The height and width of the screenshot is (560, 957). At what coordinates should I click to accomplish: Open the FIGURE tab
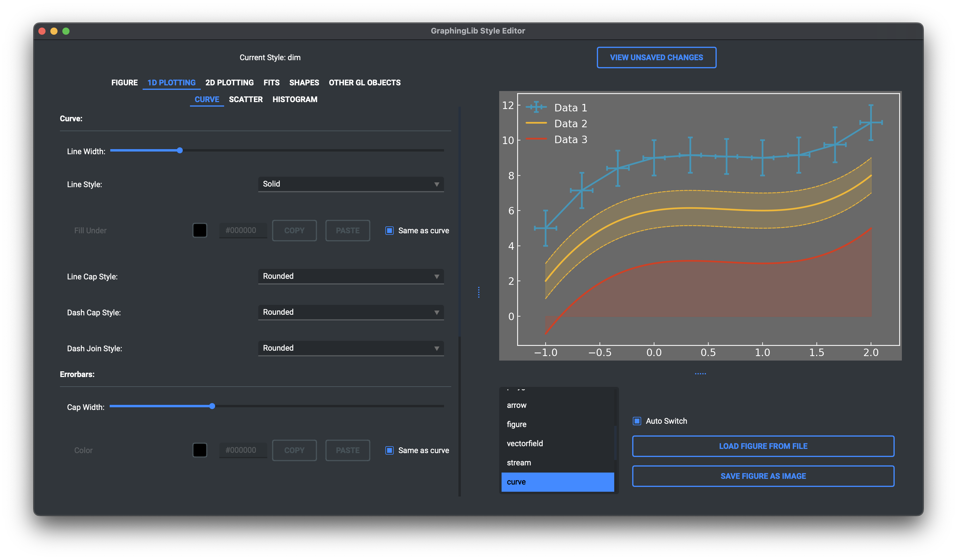[124, 82]
